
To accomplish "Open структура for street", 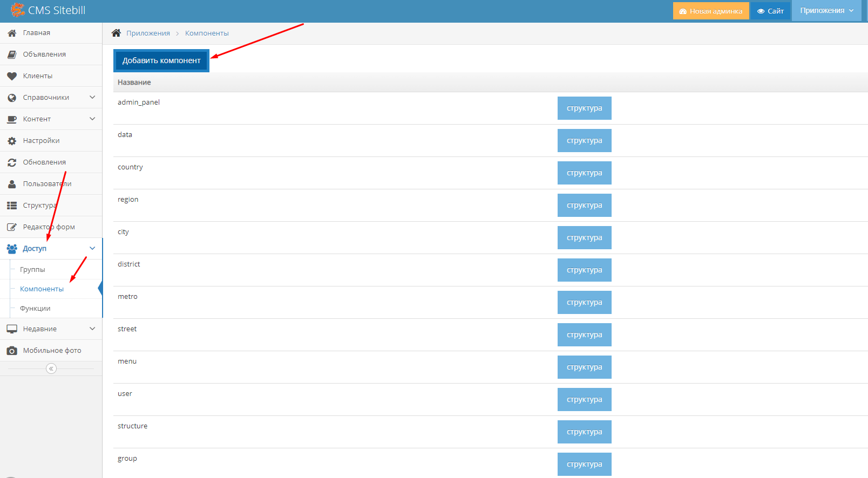I will pyautogui.click(x=585, y=335).
